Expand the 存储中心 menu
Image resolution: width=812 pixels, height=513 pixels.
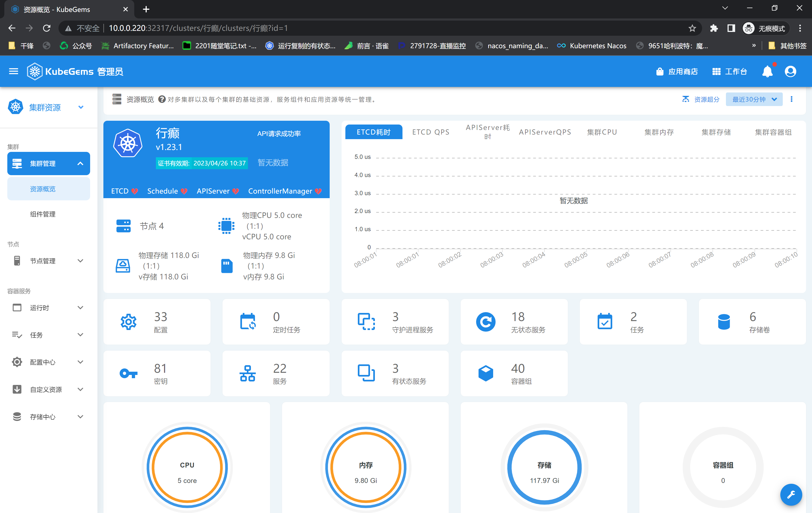48,417
